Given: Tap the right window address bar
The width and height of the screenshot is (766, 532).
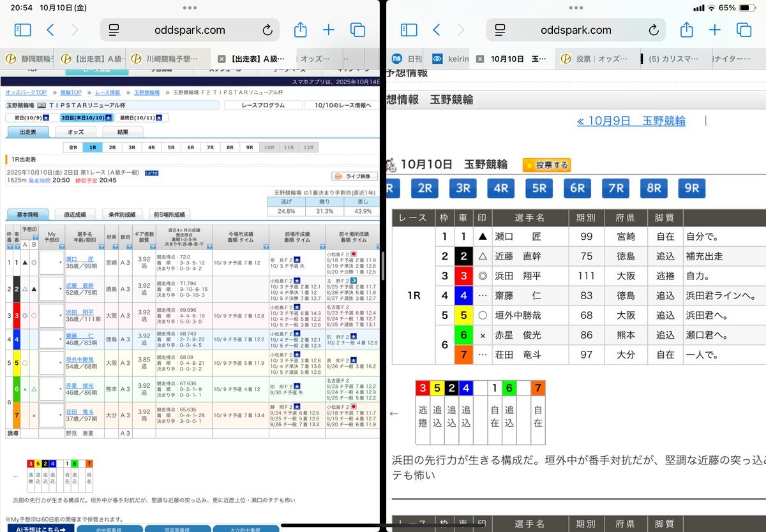Looking at the screenshot, I should click(x=575, y=30).
